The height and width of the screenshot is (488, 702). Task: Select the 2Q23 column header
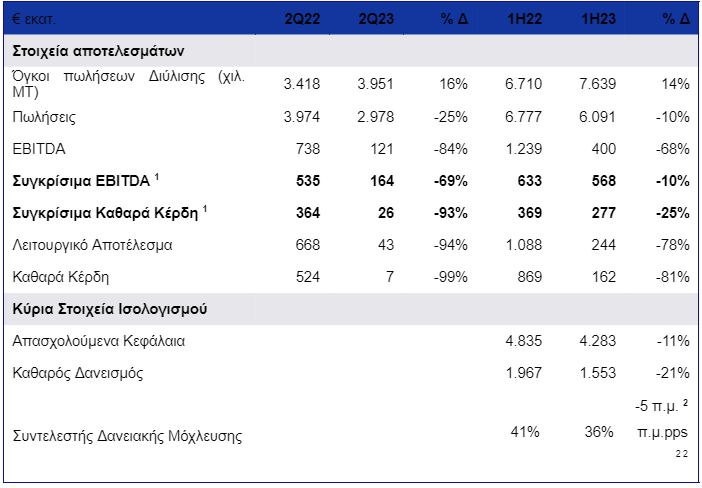point(376,19)
